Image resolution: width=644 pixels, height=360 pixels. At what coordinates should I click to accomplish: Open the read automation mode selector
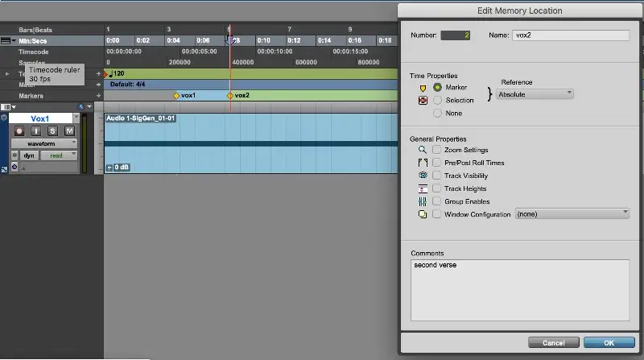pyautogui.click(x=60, y=155)
